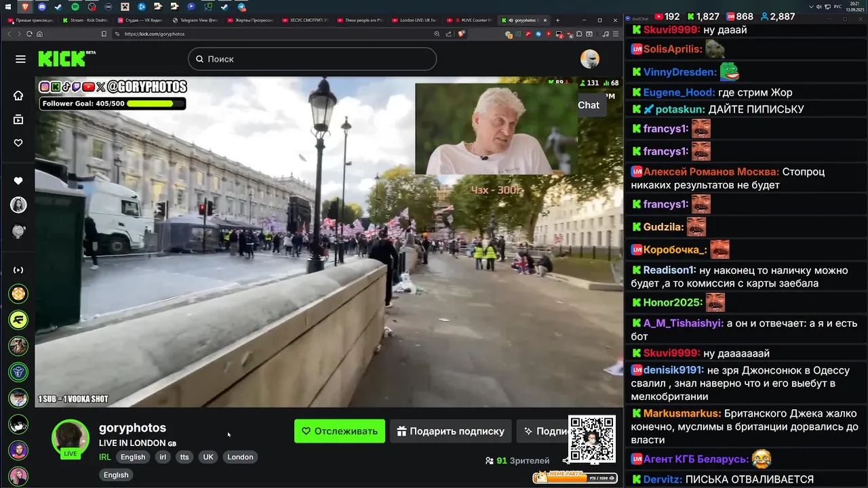This screenshot has width=868, height=488.
Task: Click the Brave shields icon
Action: point(461,34)
